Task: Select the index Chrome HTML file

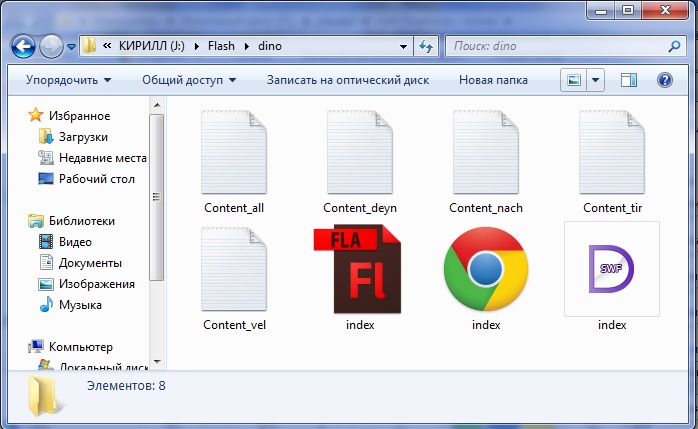Action: click(486, 269)
